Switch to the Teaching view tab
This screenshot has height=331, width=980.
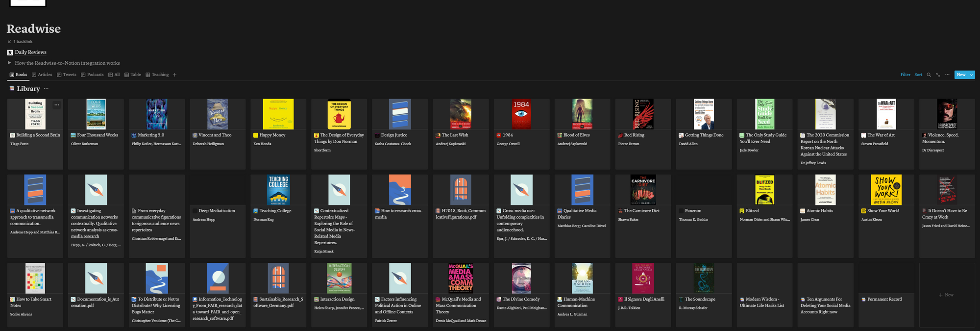tap(157, 75)
